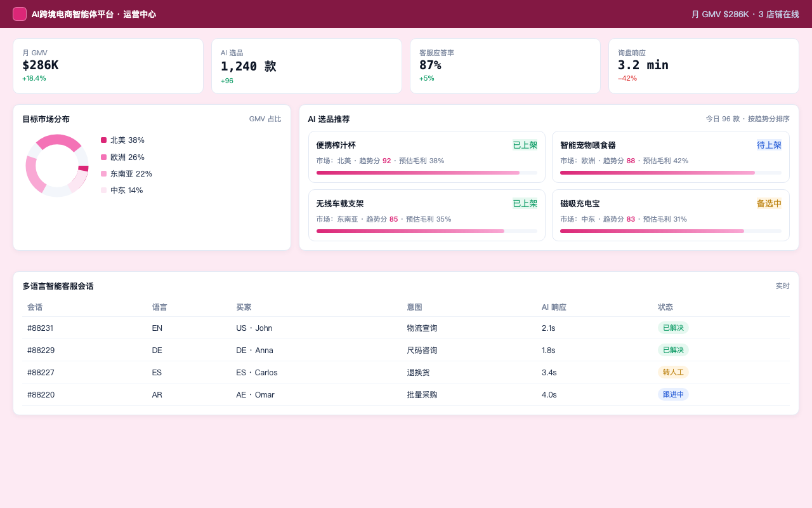Open session #88227 in the table
Screen dimensions: 812x508
(406, 372)
